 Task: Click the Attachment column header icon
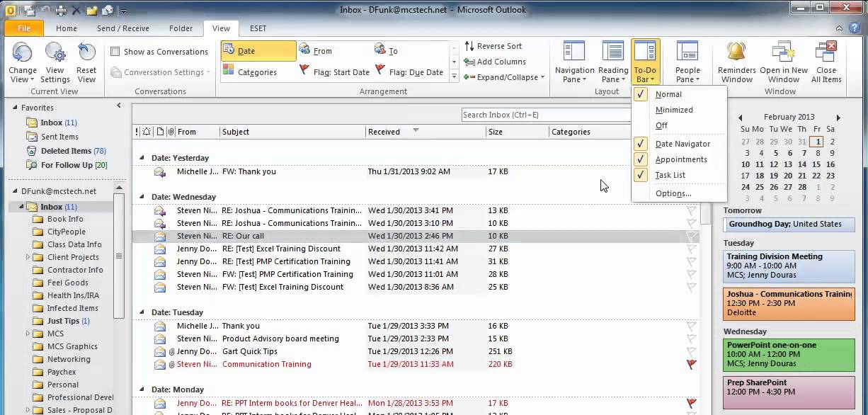click(x=171, y=132)
